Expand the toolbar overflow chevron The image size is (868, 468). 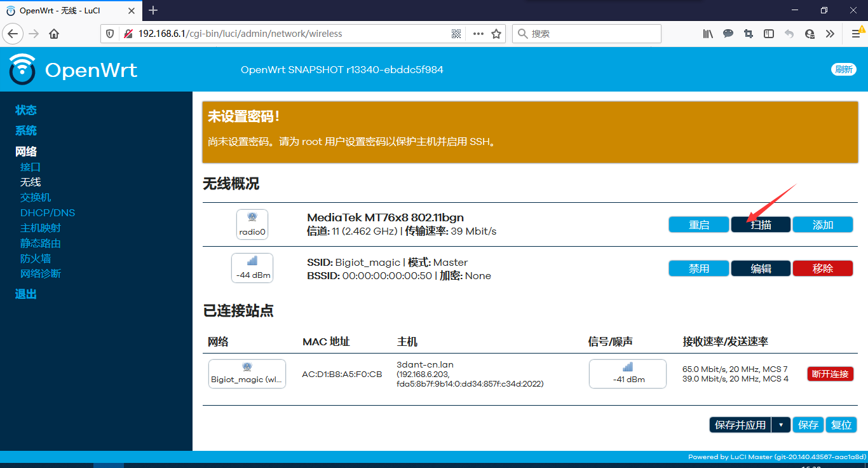pos(830,34)
